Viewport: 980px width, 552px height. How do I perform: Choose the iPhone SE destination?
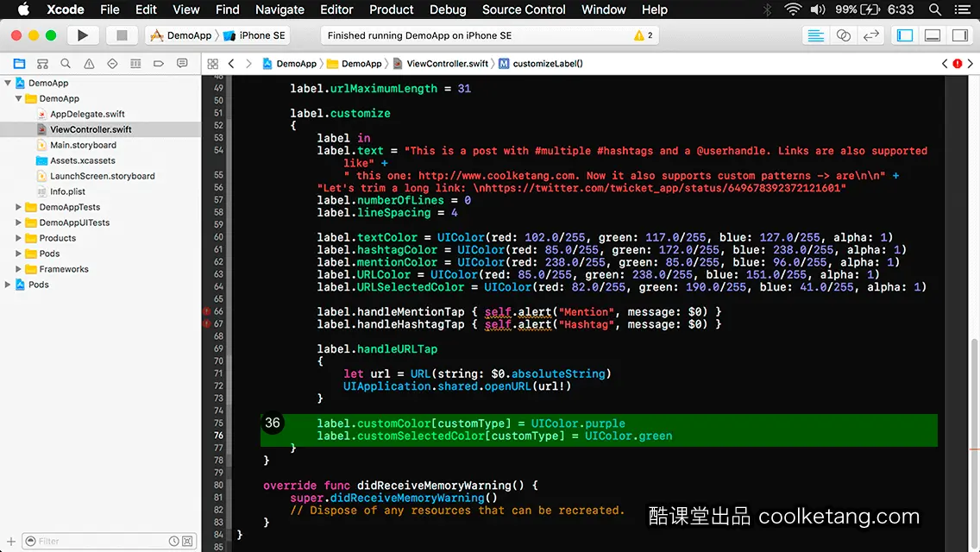click(254, 35)
